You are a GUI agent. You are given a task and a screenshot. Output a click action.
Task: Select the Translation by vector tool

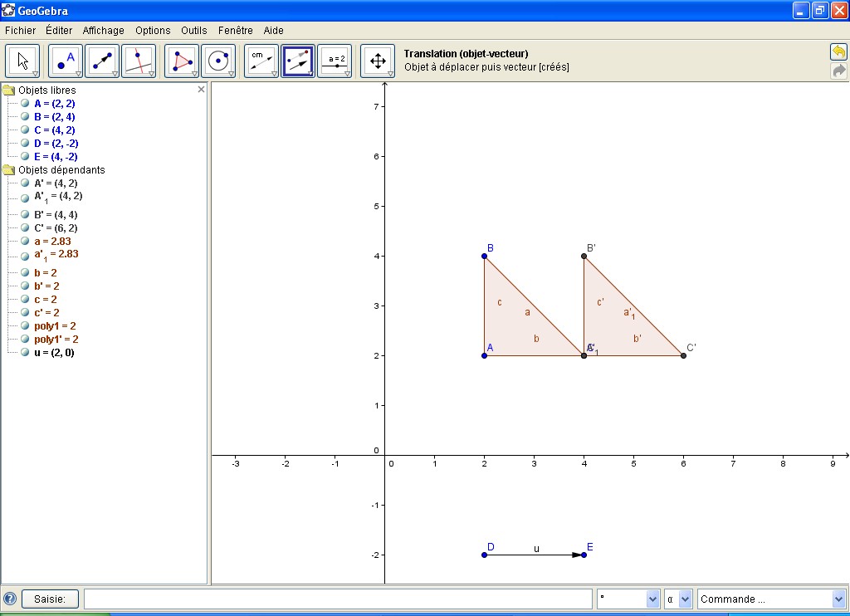pyautogui.click(x=298, y=61)
